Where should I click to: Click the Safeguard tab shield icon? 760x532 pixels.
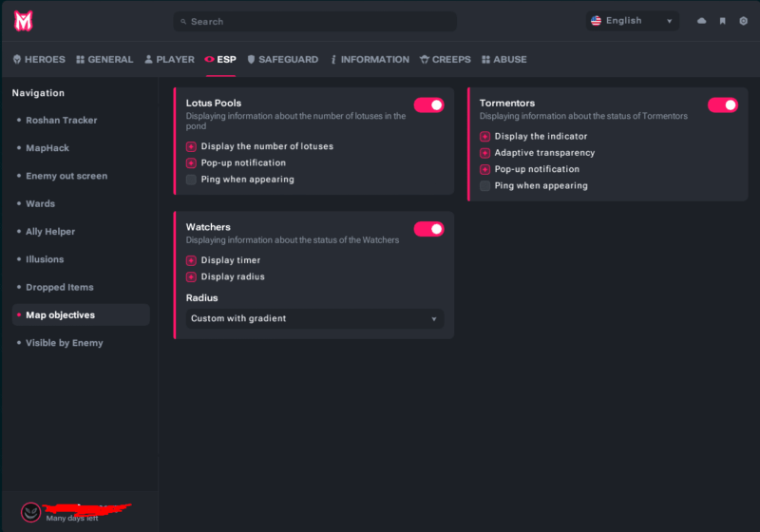251,59
